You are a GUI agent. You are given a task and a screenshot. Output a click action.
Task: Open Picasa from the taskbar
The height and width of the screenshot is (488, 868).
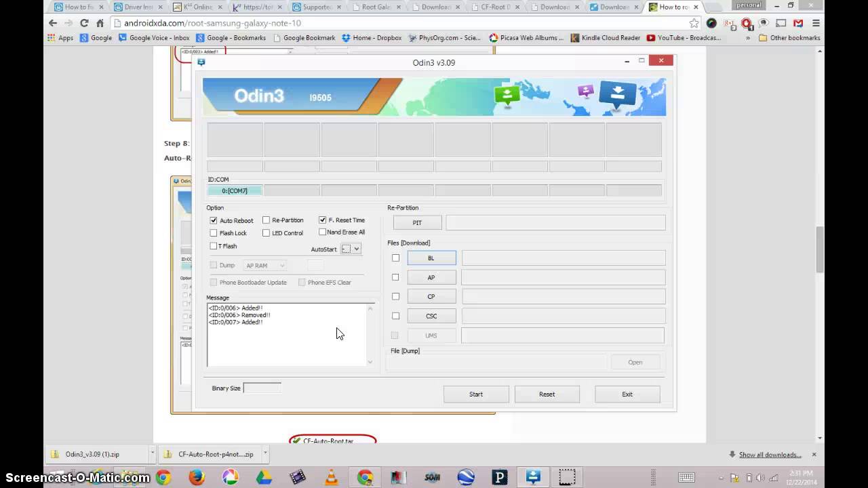click(x=231, y=477)
